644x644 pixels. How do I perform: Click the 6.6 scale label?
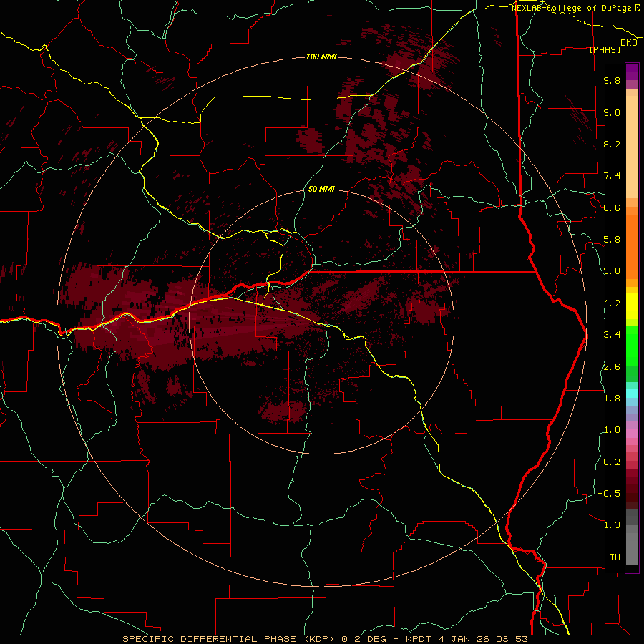coord(612,208)
